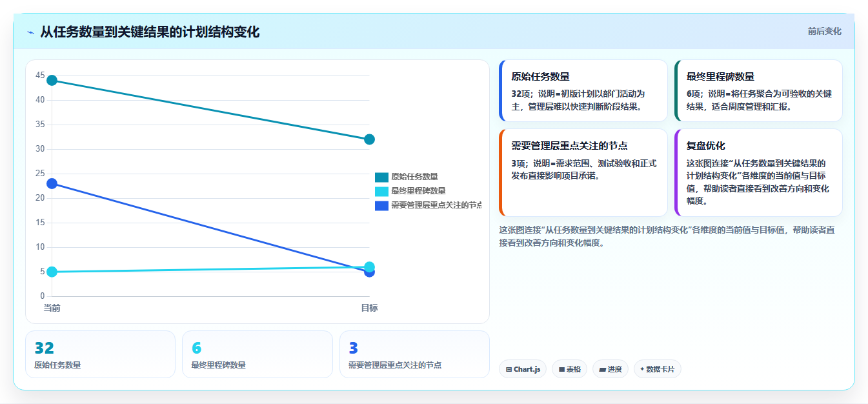Click the 0 y-axis tick label
The image size is (868, 404).
(43, 296)
